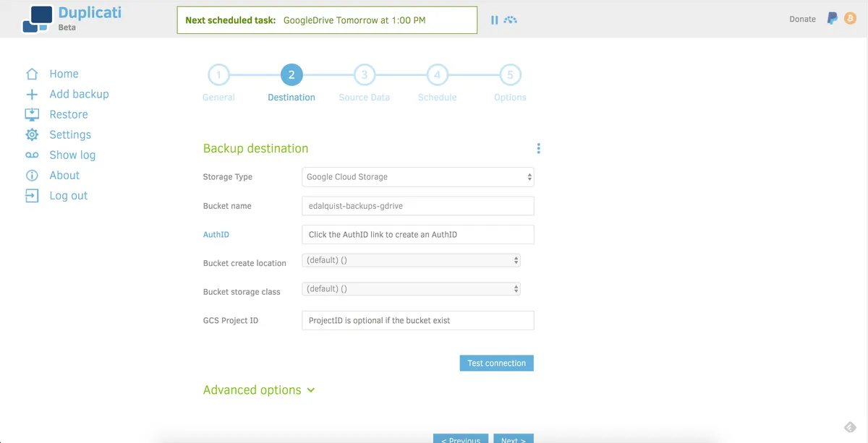This screenshot has height=443, width=868.
Task: Click the Storage Type label
Action: (x=228, y=177)
